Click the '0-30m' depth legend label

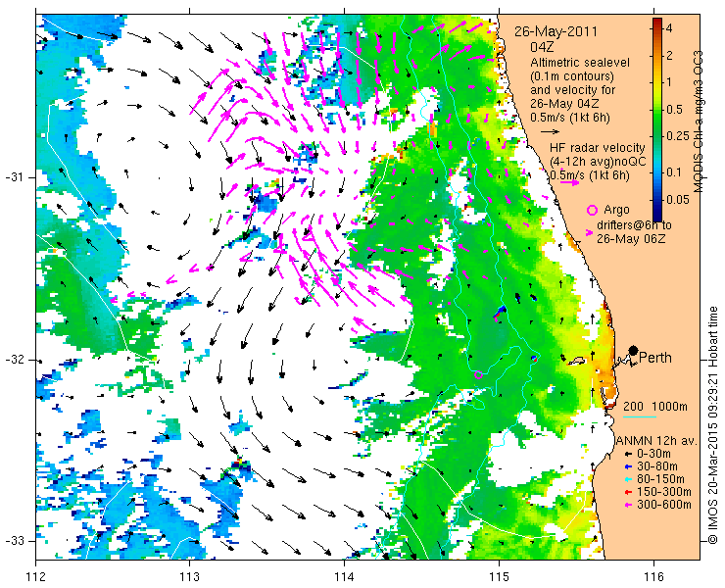pyautogui.click(x=653, y=454)
